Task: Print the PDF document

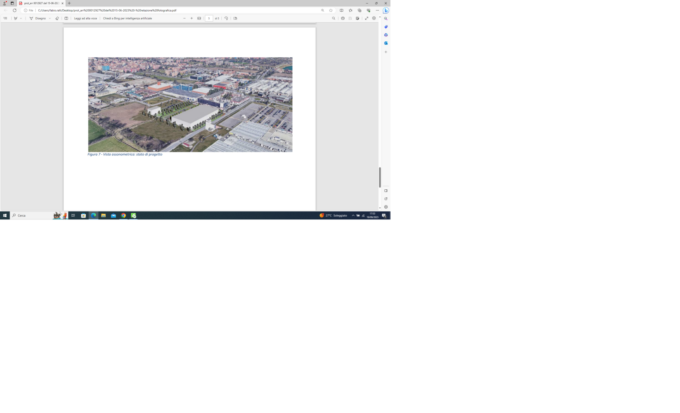Action: (343, 18)
